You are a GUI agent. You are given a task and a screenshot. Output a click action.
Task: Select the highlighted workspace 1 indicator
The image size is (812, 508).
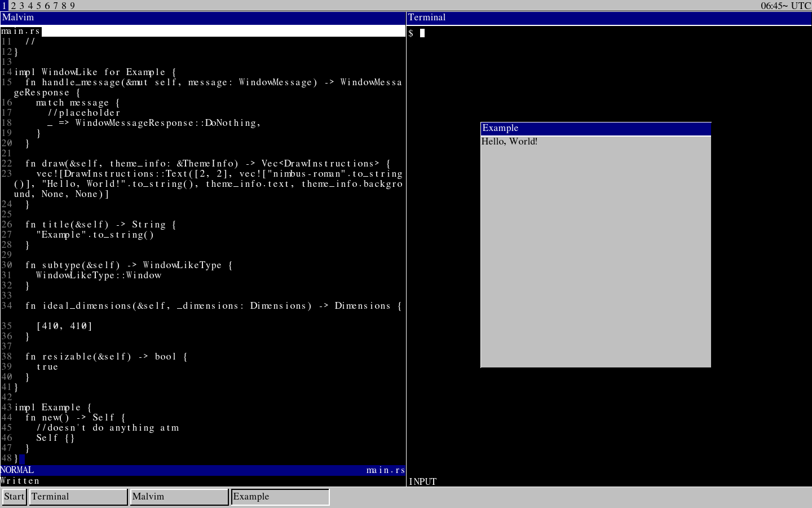point(4,6)
